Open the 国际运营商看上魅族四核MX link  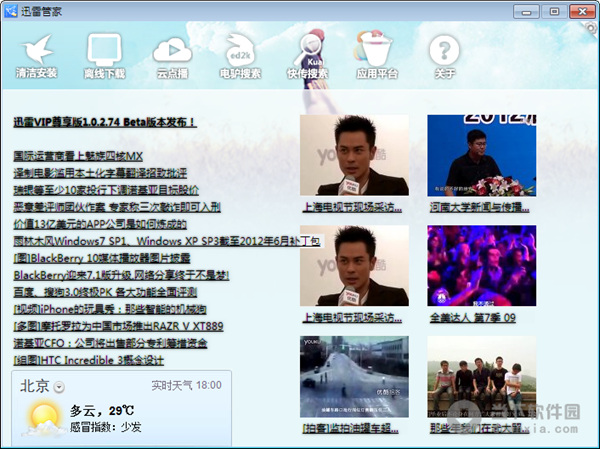(x=78, y=156)
